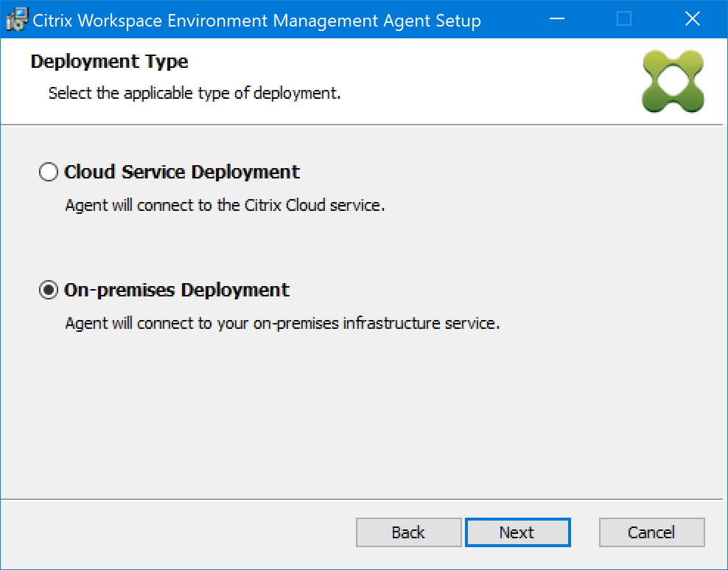The width and height of the screenshot is (728, 570).
Task: Minimize the Agent Setup window
Action: (556, 19)
